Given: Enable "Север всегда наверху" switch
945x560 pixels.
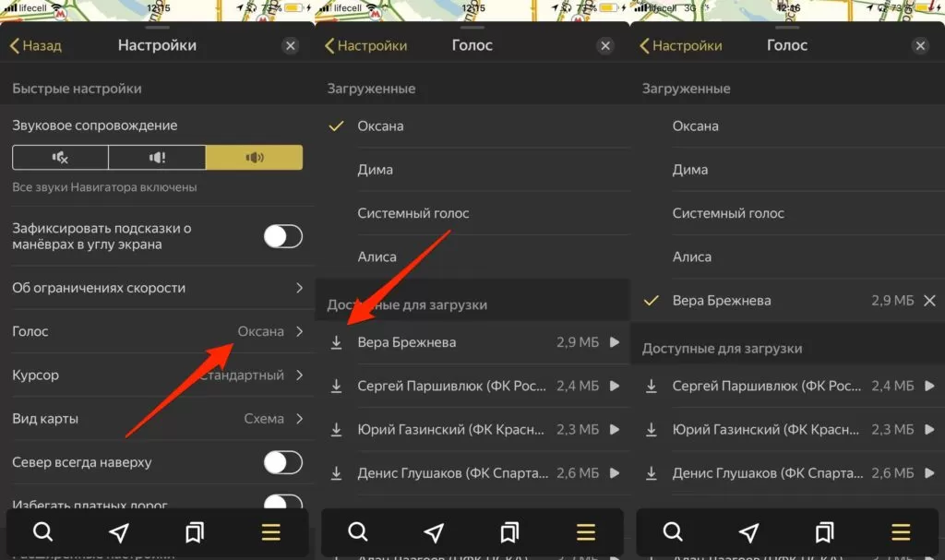Looking at the screenshot, I should tap(282, 462).
